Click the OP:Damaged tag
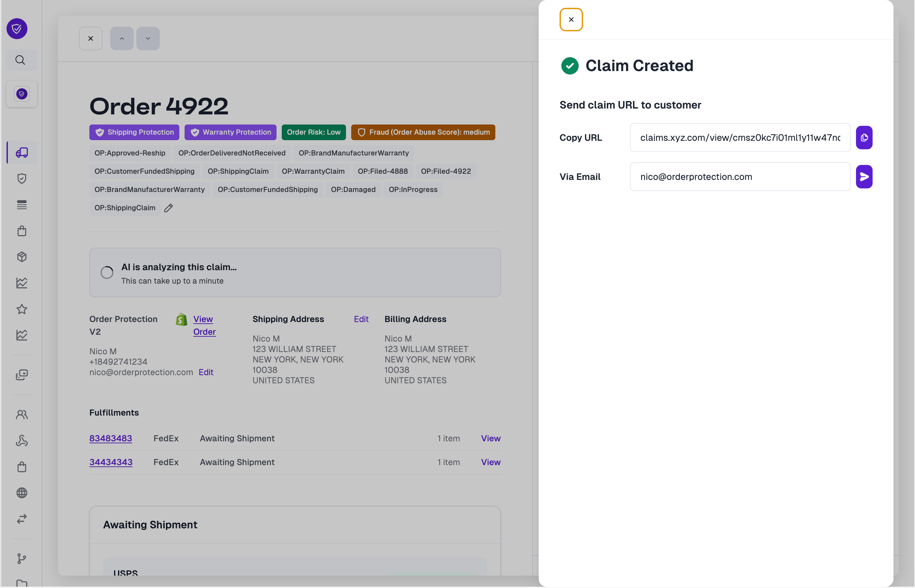Viewport: 915px width, 588px height. click(x=353, y=190)
